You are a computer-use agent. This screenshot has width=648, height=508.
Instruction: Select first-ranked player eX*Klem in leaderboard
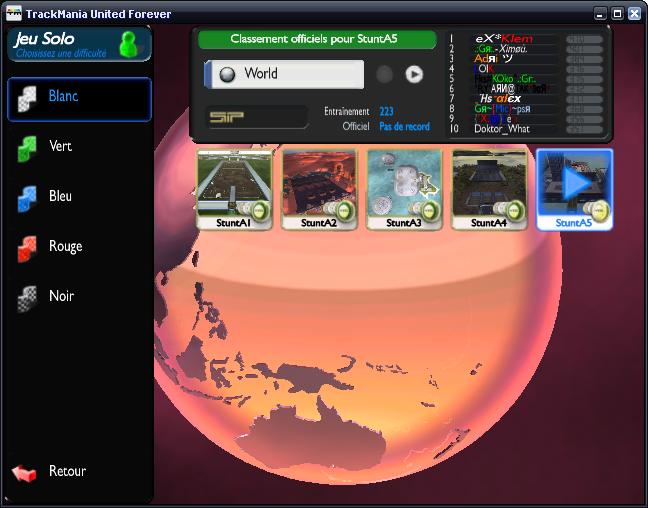click(x=503, y=39)
